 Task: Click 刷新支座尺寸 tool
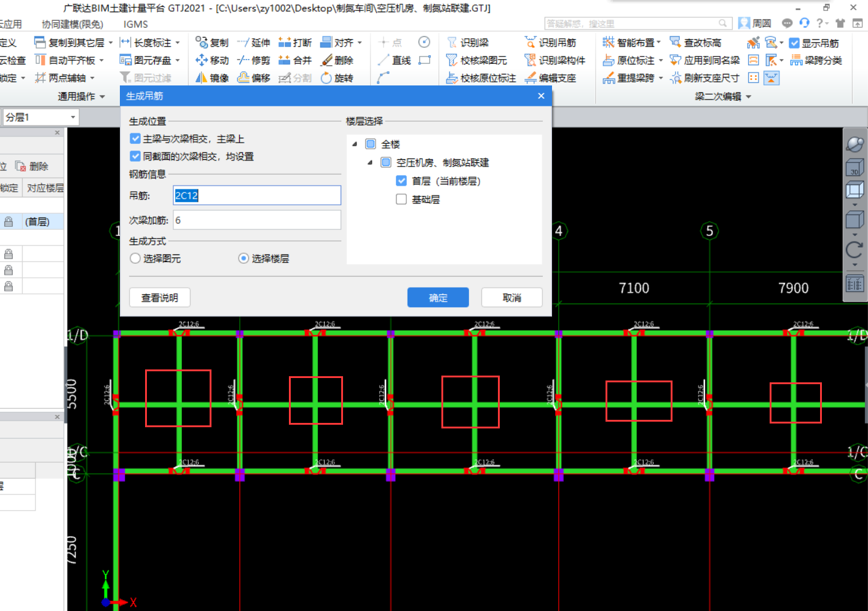704,78
